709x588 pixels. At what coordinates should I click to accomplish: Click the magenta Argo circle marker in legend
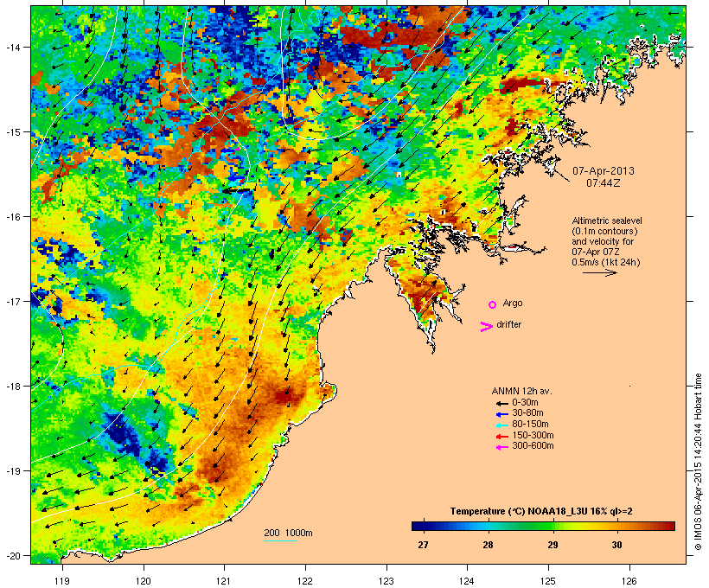(x=493, y=304)
